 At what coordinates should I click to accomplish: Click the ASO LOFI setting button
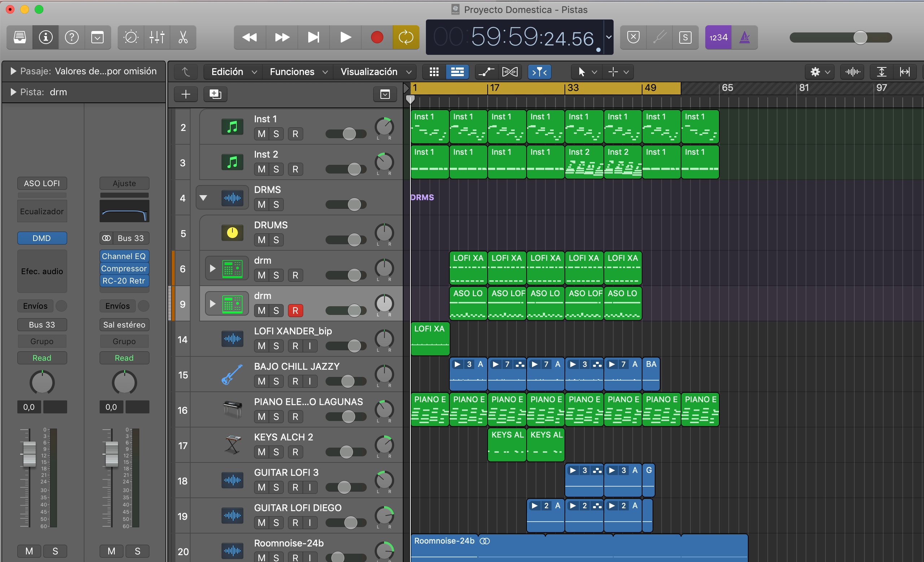coord(42,183)
